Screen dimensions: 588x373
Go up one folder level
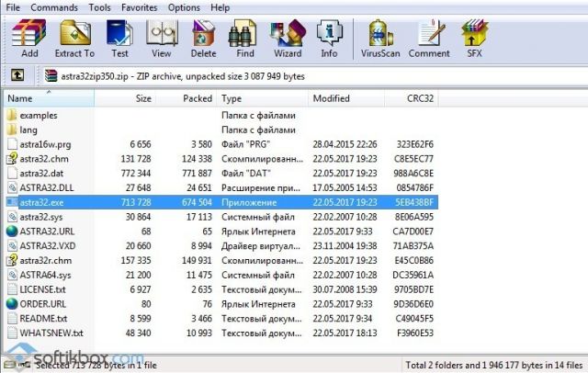click(x=17, y=75)
